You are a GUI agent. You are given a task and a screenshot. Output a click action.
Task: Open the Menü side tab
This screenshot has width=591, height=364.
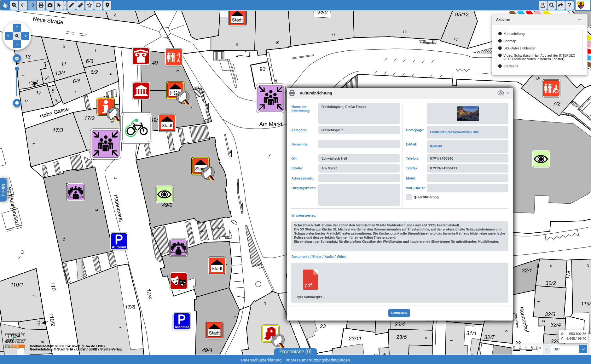(3, 190)
